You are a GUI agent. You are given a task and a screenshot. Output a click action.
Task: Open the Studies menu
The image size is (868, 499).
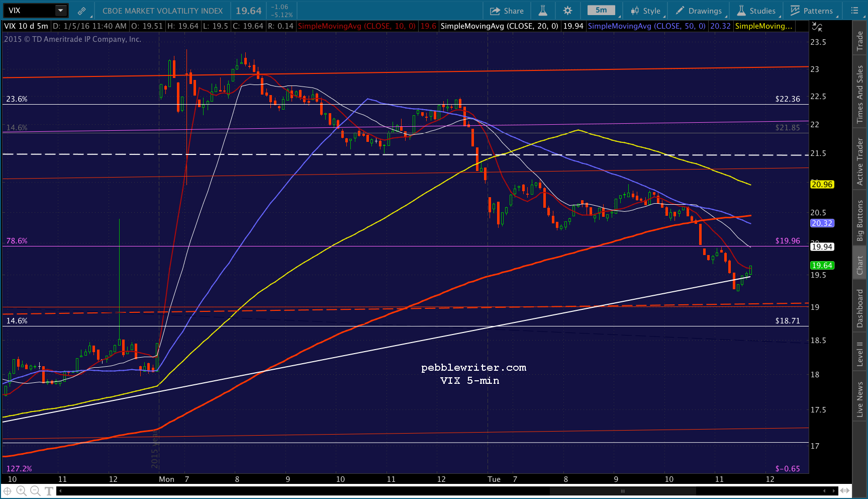(756, 11)
